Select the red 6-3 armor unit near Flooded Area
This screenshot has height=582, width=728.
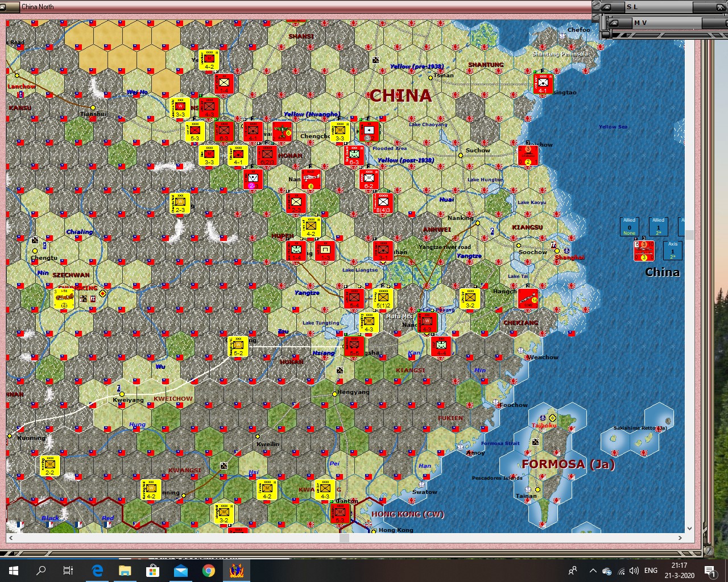[354, 156]
